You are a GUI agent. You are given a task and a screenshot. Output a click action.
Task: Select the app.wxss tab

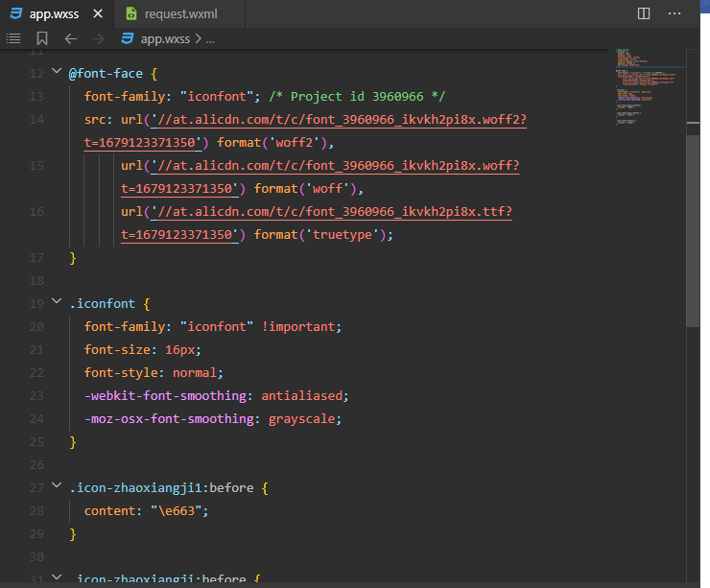(55, 13)
